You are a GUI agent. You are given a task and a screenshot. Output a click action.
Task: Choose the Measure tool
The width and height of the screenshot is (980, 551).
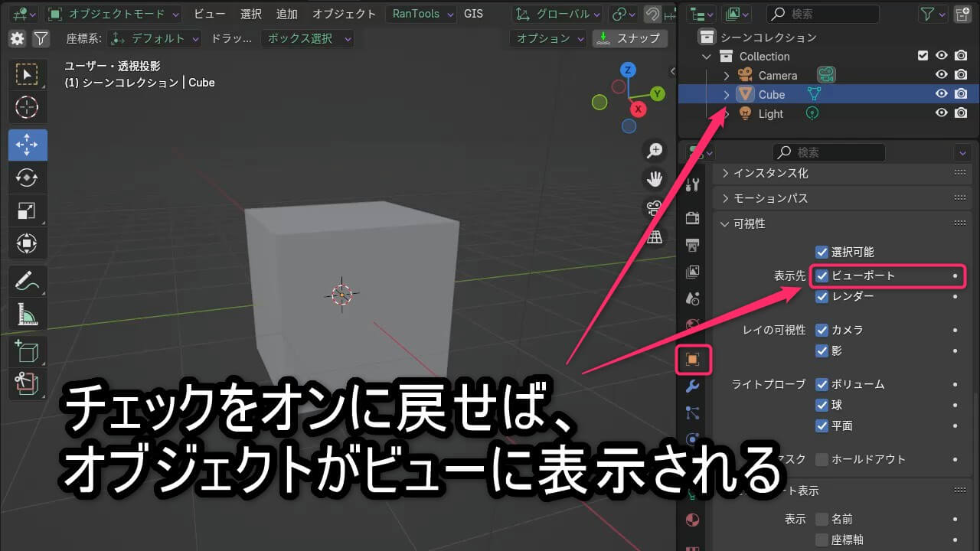[x=28, y=315]
